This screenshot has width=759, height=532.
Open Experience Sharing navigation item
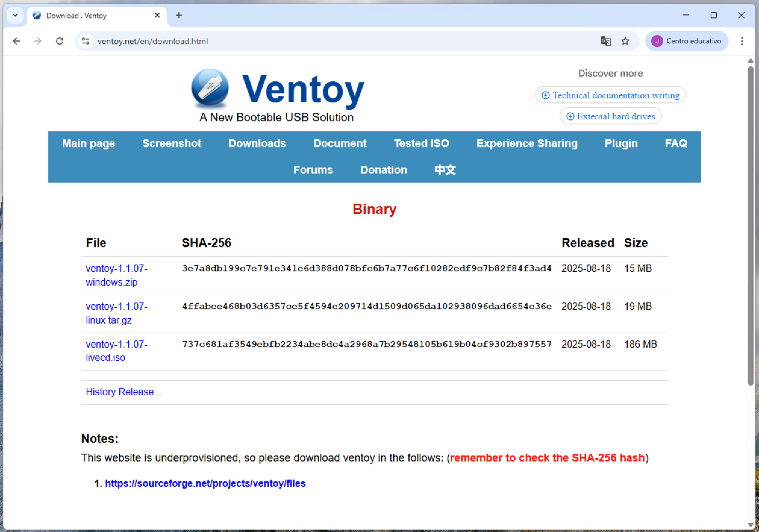527,143
